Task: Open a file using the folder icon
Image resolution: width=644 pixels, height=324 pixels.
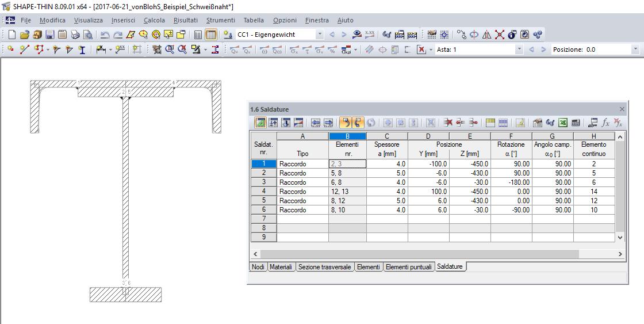Action: (x=25, y=35)
